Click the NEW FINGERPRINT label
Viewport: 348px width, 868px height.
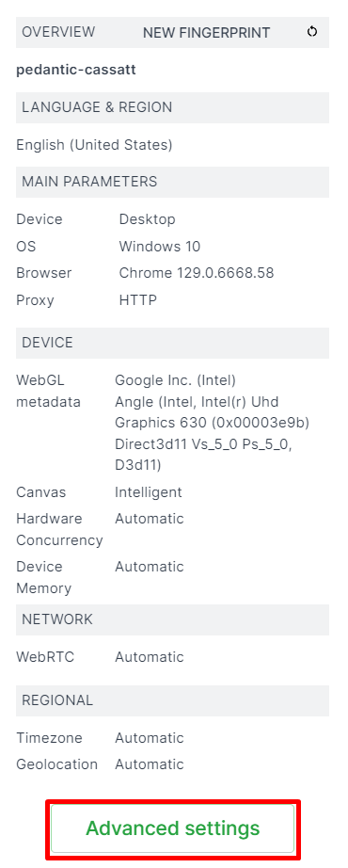click(x=206, y=33)
